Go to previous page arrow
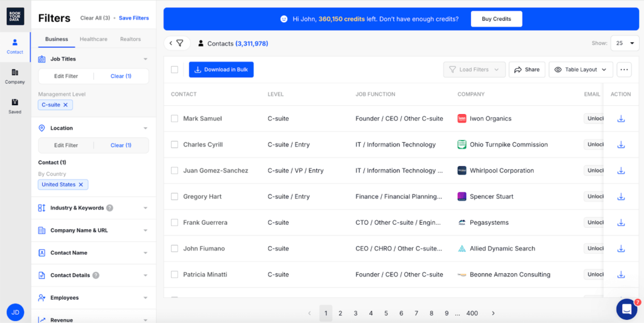This screenshot has height=323, width=644. (x=309, y=313)
